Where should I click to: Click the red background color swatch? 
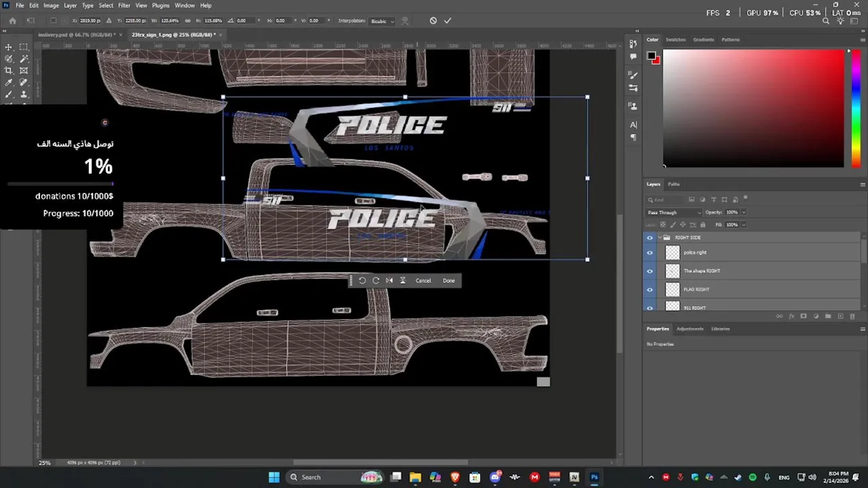point(655,60)
